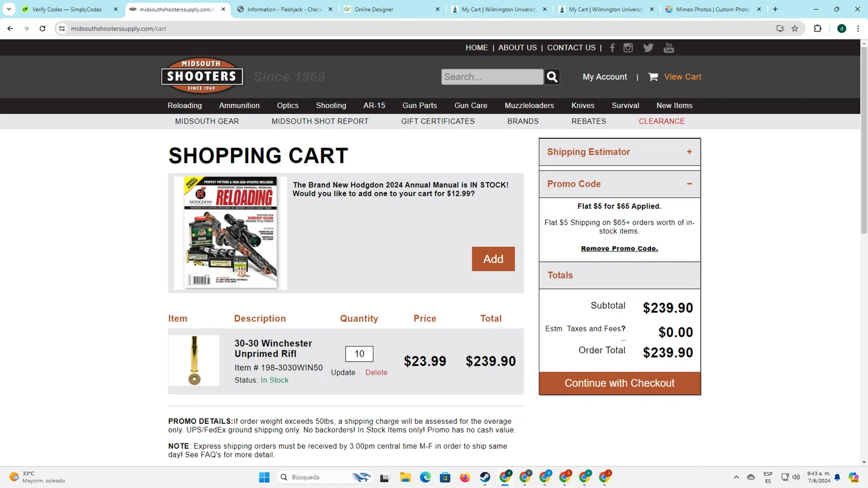Expand the Shipping Estimator section
Image resolution: width=868 pixels, height=488 pixels.
[620, 152]
